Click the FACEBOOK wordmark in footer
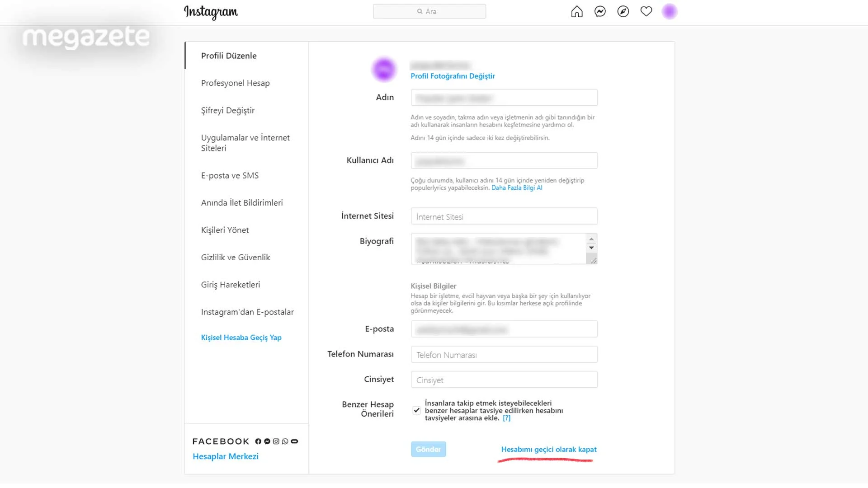The height and width of the screenshot is (488, 868). point(221,441)
